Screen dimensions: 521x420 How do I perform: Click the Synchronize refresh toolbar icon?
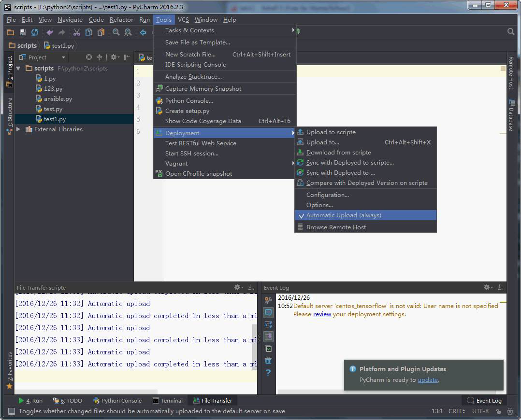[x=35, y=32]
